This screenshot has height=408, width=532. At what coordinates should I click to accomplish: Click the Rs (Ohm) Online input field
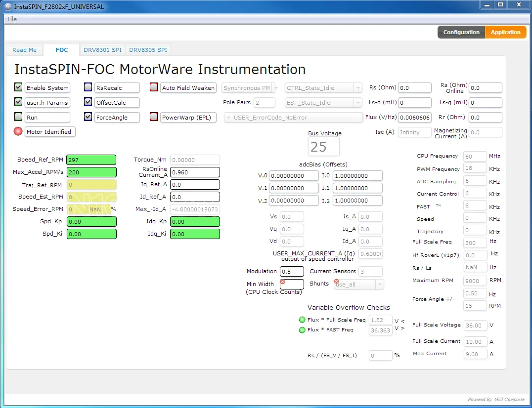pos(485,88)
